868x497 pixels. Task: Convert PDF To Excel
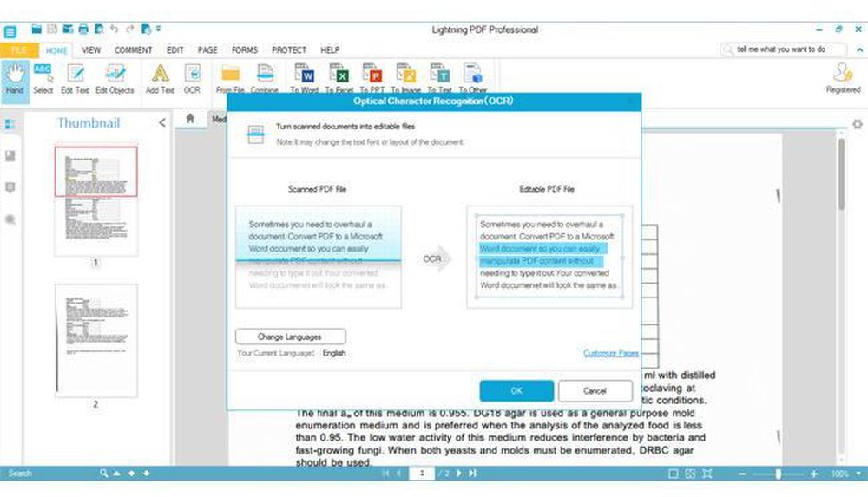[x=339, y=78]
